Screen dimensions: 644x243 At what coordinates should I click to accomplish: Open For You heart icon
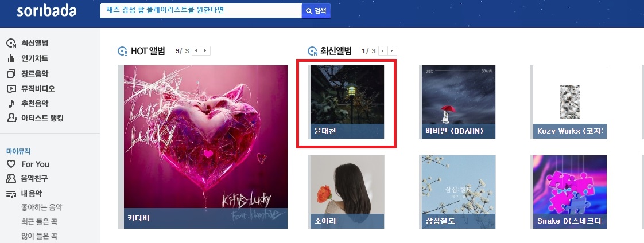tap(11, 164)
